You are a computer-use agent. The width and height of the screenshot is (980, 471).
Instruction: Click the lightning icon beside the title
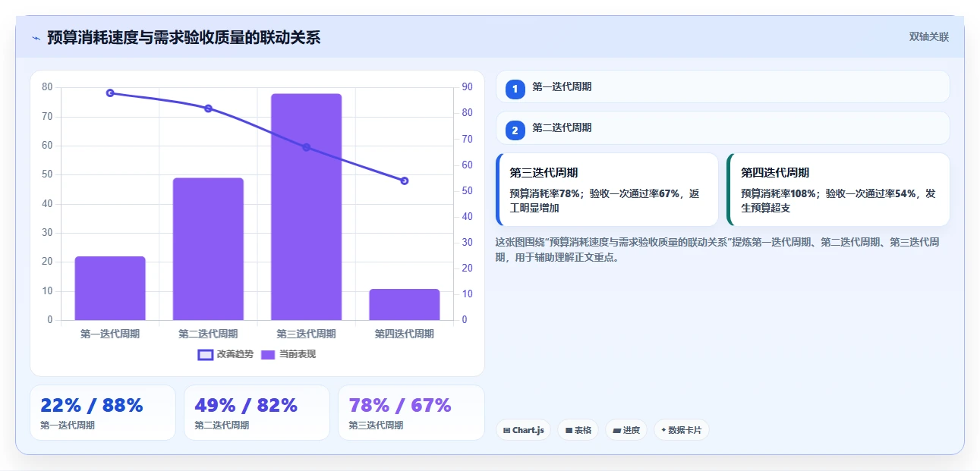tap(35, 38)
